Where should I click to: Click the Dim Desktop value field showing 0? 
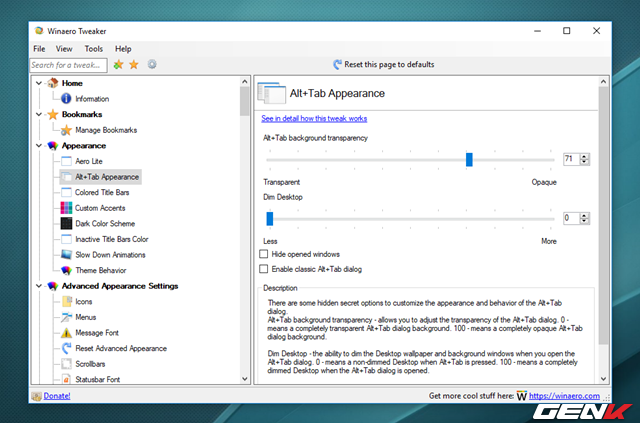tap(571, 218)
